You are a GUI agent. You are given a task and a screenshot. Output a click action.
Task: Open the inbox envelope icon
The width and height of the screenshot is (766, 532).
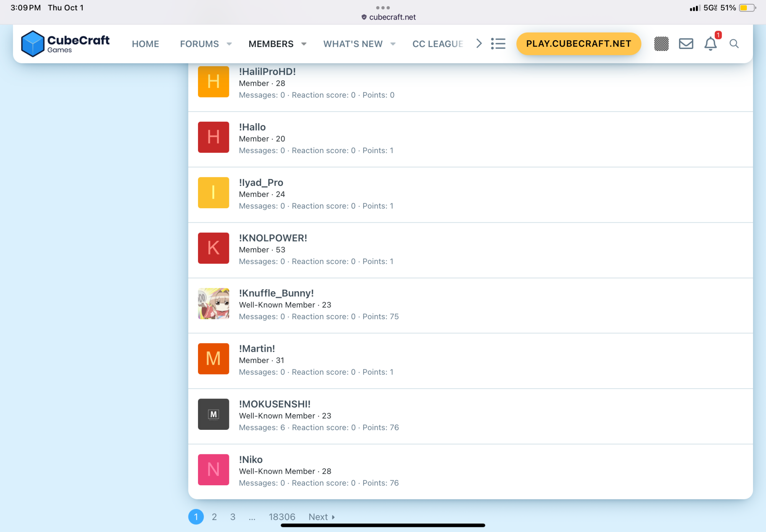pos(686,44)
